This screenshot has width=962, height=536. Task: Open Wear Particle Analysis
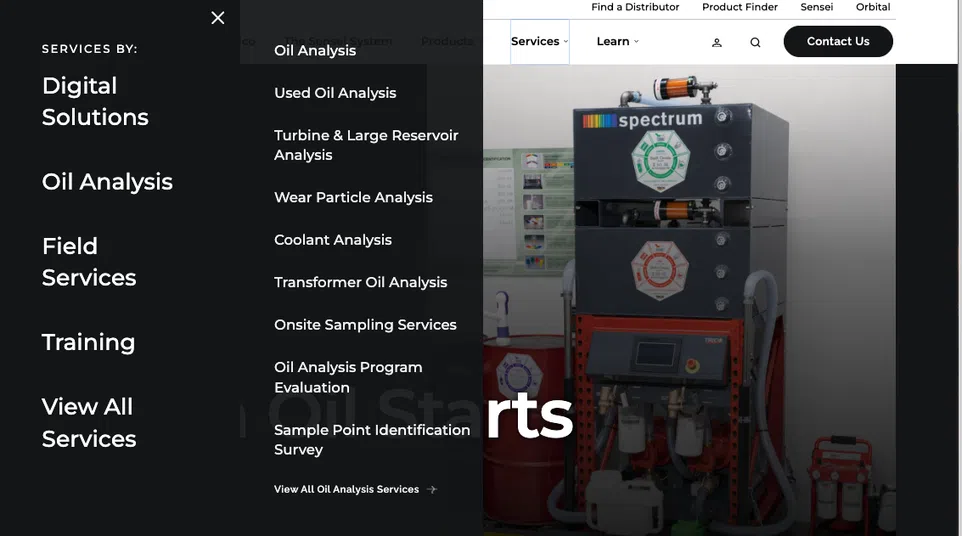(353, 197)
